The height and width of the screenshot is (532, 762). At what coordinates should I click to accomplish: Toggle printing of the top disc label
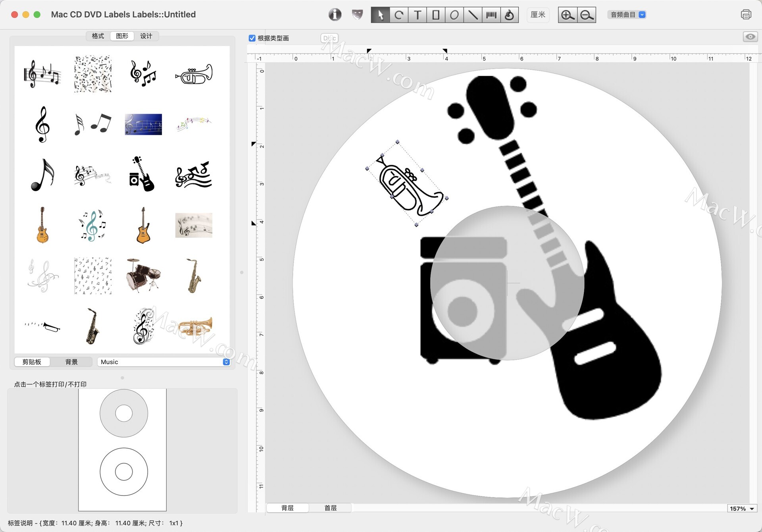123,413
